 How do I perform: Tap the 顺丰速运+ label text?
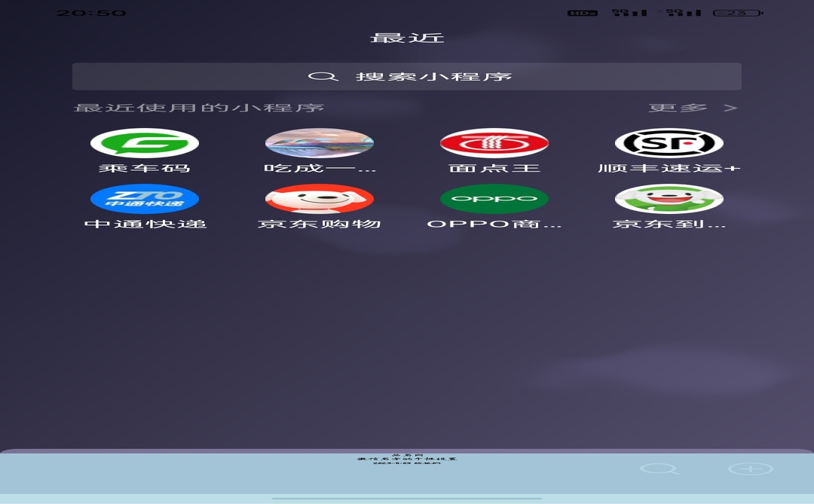[669, 168]
